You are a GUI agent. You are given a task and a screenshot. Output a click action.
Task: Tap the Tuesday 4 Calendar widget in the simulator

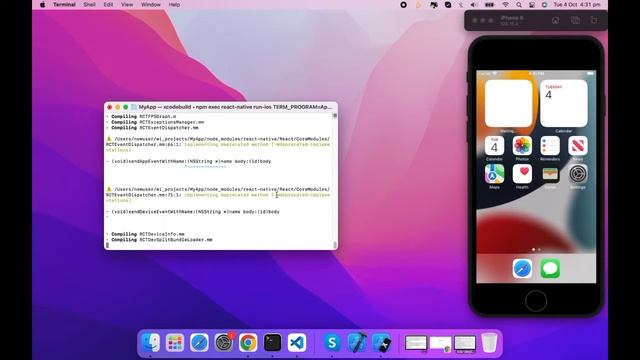[564, 103]
